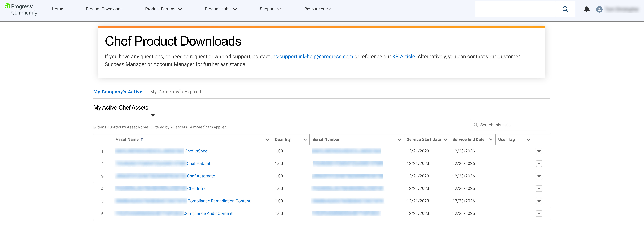Open the user profile avatar icon
This screenshot has width=644, height=245.
pyautogui.click(x=599, y=9)
